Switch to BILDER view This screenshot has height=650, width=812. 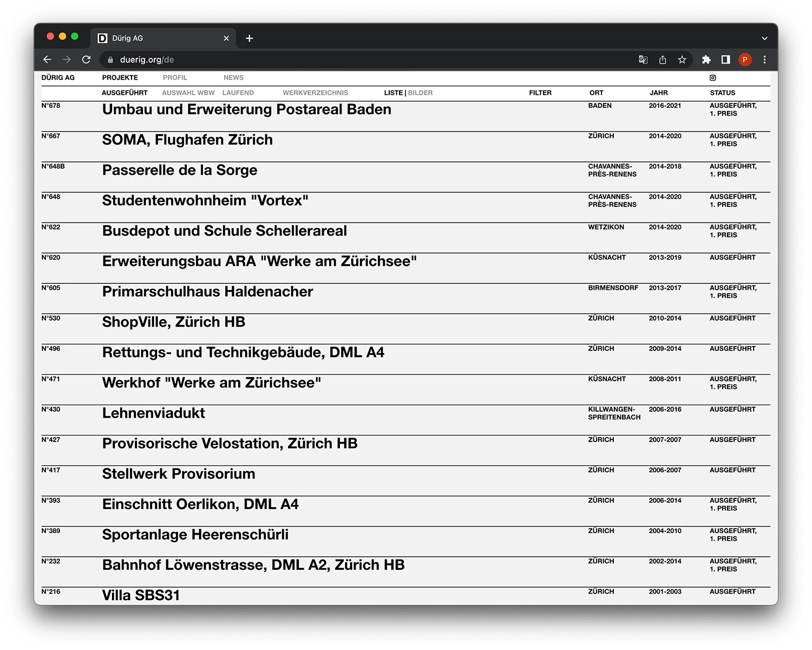pyautogui.click(x=420, y=93)
